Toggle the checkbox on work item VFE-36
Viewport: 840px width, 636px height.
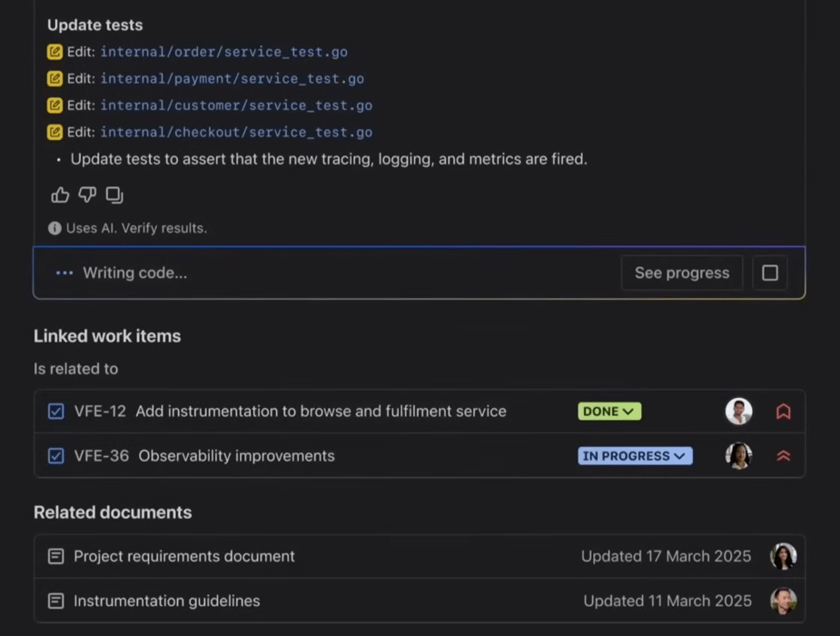point(56,455)
